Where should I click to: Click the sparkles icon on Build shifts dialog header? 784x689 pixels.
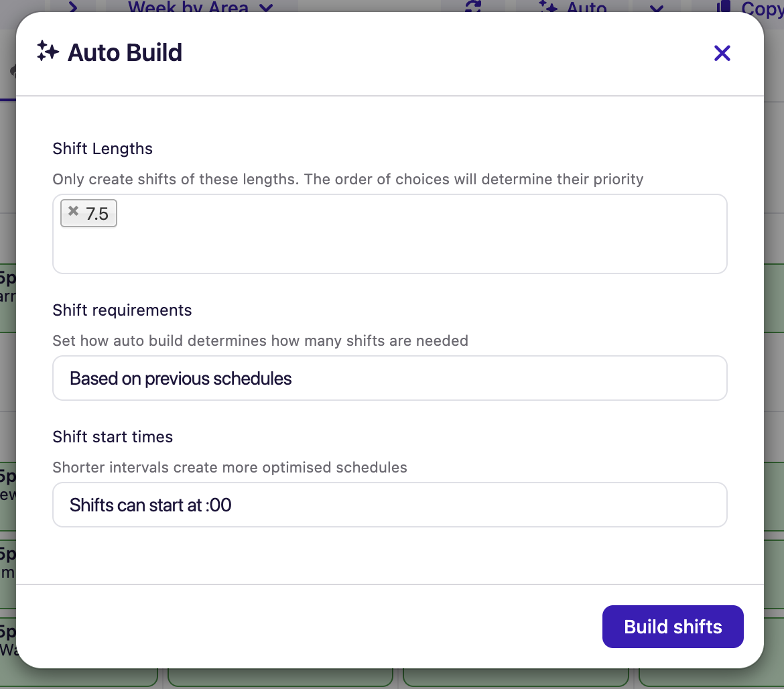click(x=46, y=52)
